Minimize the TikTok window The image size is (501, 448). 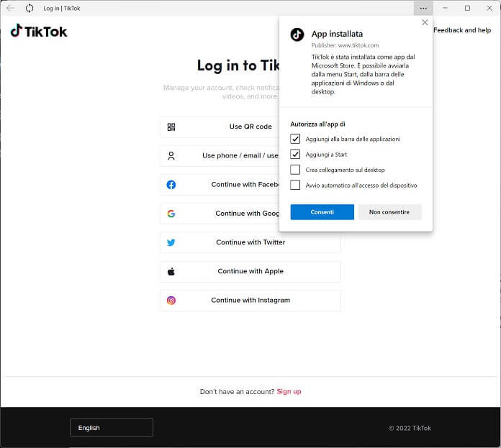pyautogui.click(x=445, y=8)
